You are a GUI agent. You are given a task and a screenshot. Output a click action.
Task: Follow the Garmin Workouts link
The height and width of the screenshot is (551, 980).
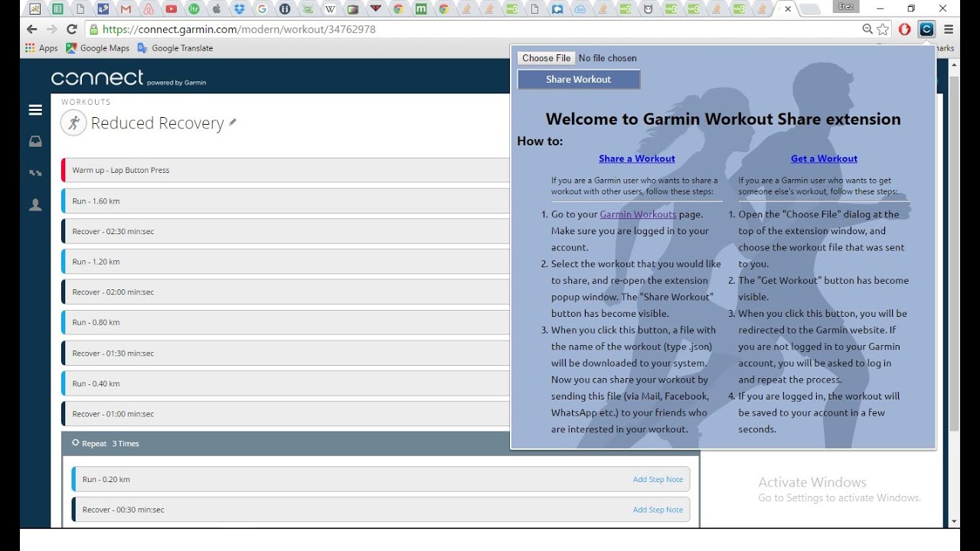coord(638,214)
